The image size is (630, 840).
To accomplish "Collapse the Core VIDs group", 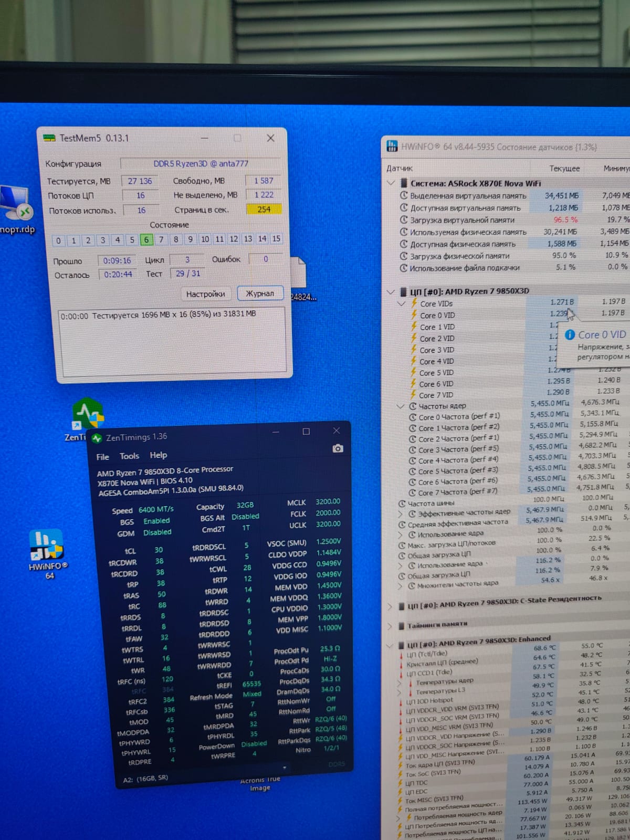I will (402, 303).
